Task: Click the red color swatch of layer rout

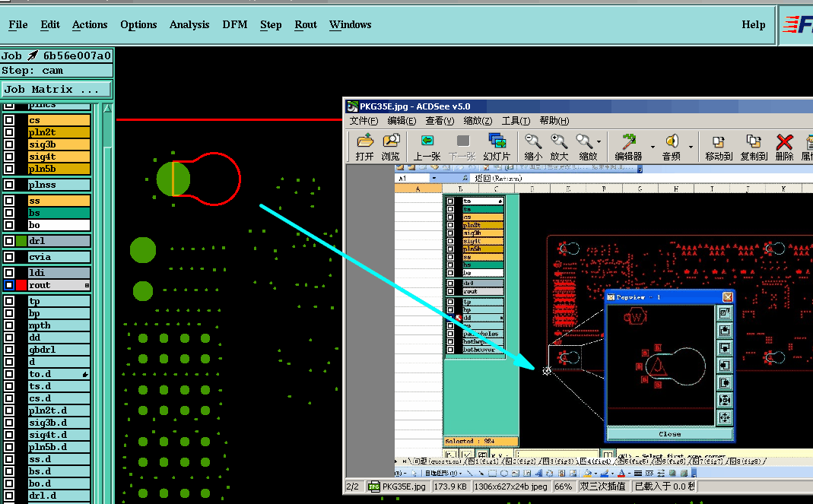Action: click(x=21, y=285)
